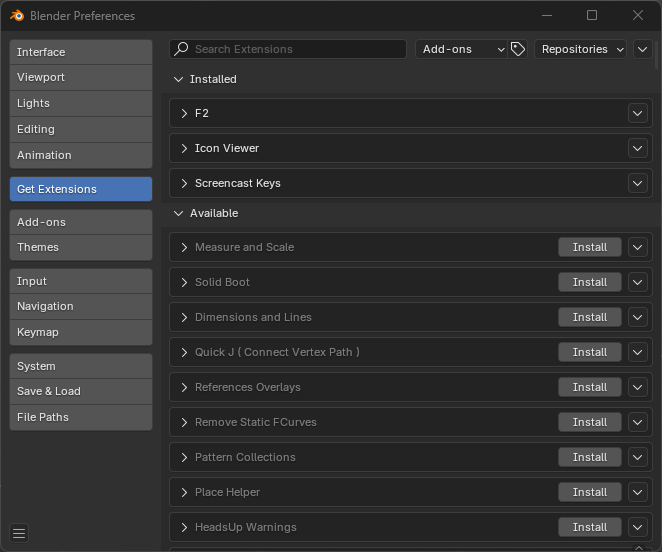662x552 pixels.
Task: Expand HeadsUp Warnings details
Action: coord(184,527)
